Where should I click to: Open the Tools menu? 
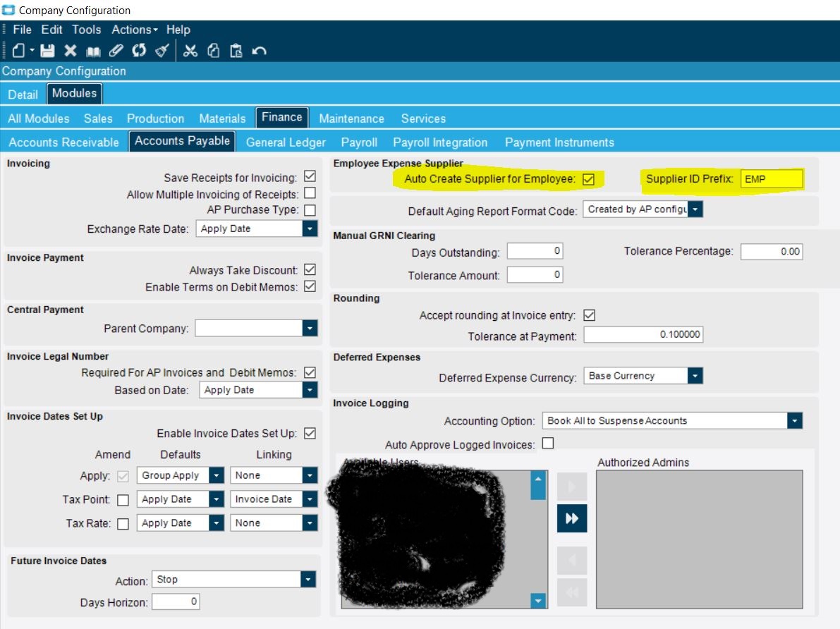[87, 30]
